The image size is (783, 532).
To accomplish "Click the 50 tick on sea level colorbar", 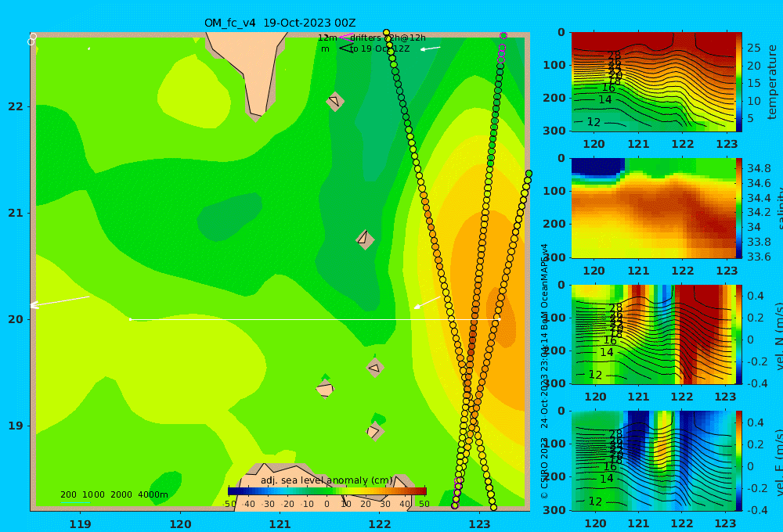I will click(x=424, y=504).
